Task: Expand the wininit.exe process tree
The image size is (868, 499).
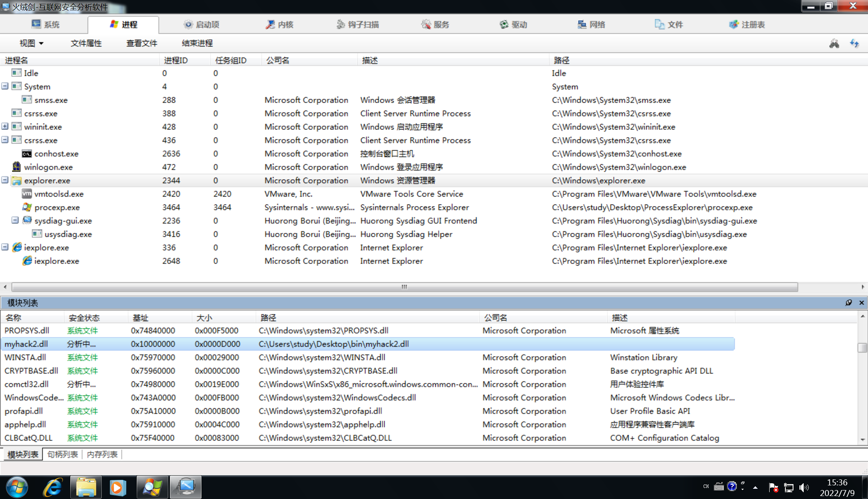Action: [5, 126]
